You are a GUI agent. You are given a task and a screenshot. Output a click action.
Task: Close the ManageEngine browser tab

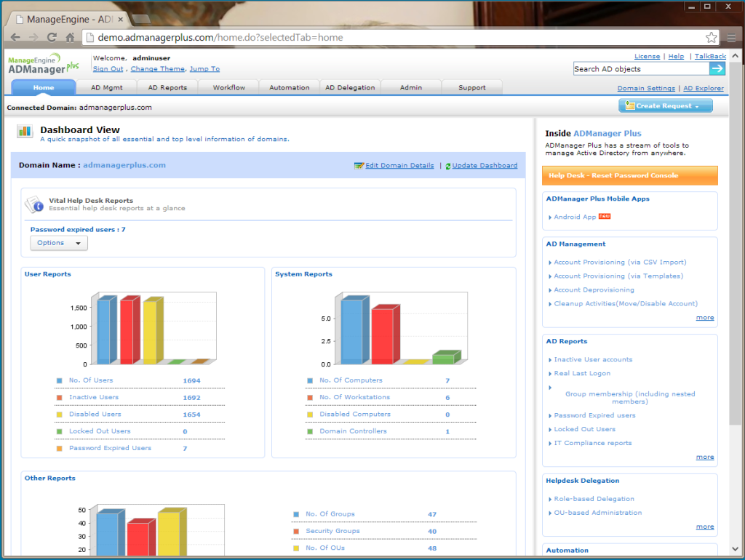click(121, 20)
